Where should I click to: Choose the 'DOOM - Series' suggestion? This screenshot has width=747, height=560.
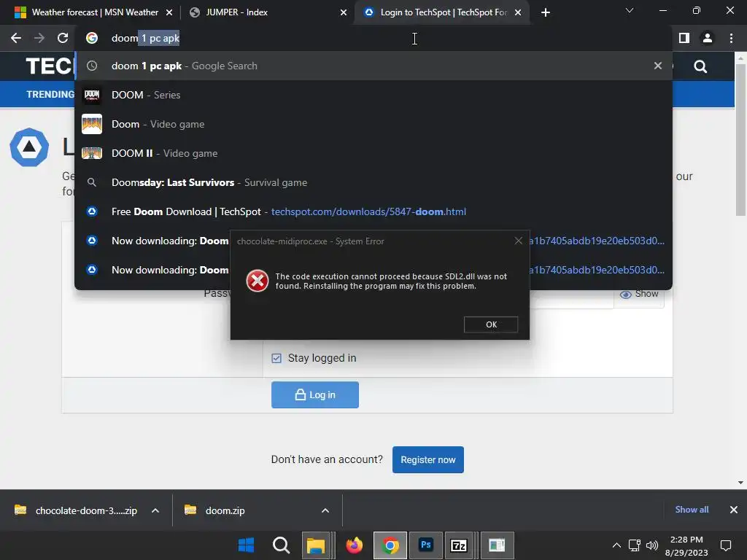(374, 95)
